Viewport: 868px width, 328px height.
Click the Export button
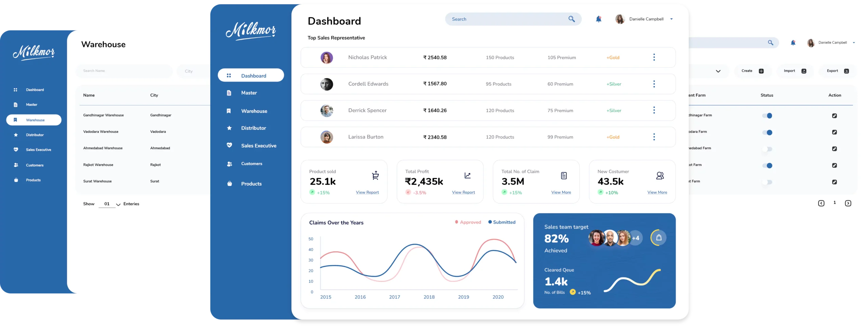[x=837, y=71]
